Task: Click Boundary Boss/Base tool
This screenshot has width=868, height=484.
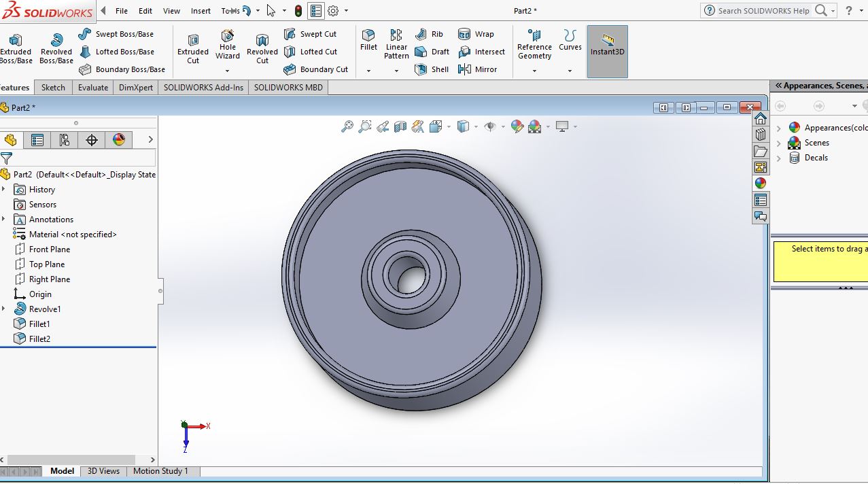Action: (x=122, y=69)
